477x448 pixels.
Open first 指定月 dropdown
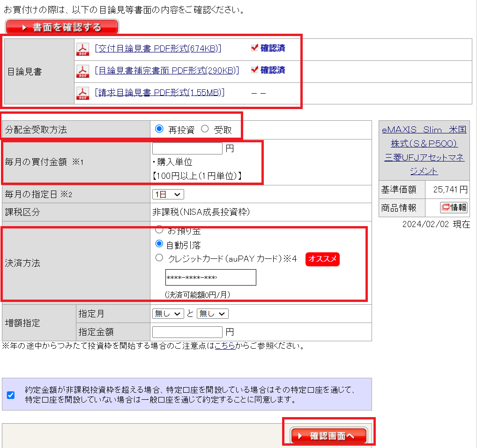tap(168, 314)
